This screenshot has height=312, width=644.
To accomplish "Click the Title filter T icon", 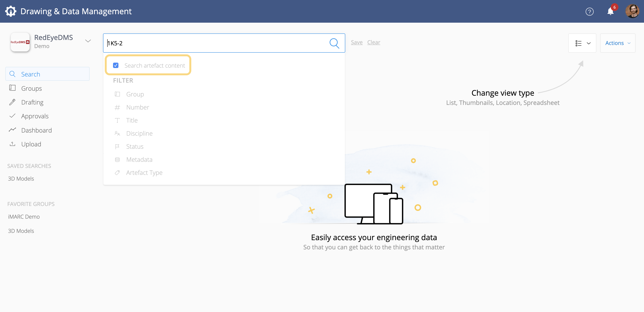I will 117,120.
